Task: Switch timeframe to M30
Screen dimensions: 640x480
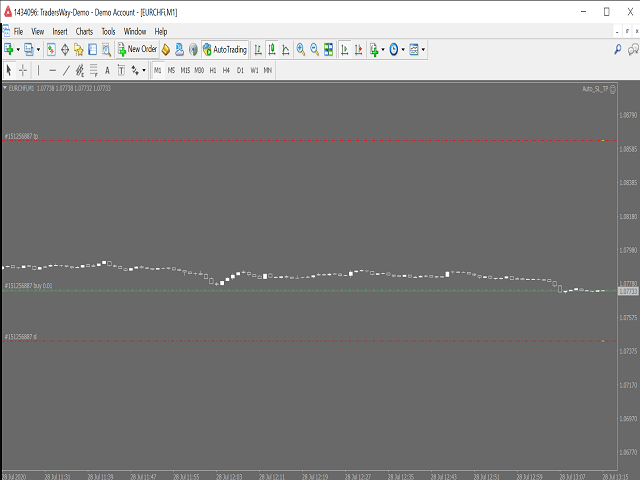Action: point(199,70)
